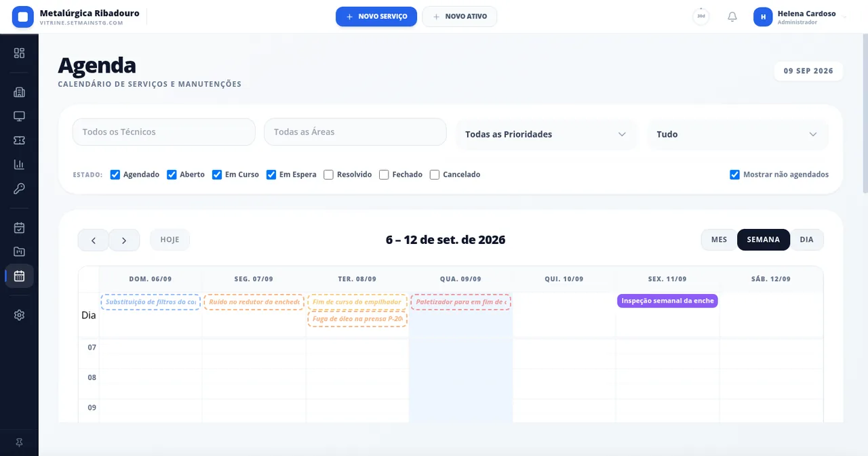Disable Mostrar não agendados checkbox

click(734, 175)
